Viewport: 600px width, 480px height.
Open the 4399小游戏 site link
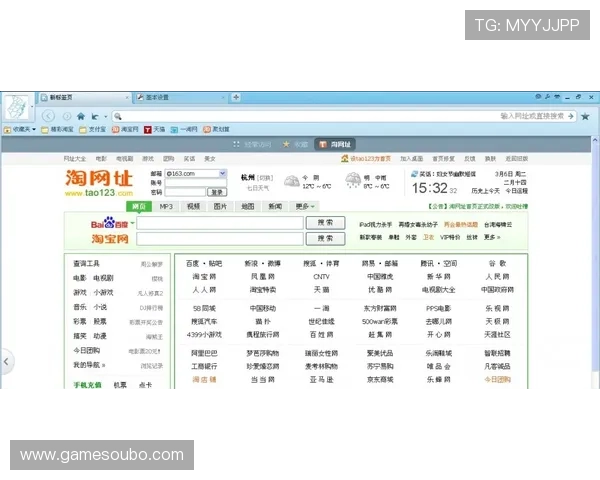[x=204, y=335]
